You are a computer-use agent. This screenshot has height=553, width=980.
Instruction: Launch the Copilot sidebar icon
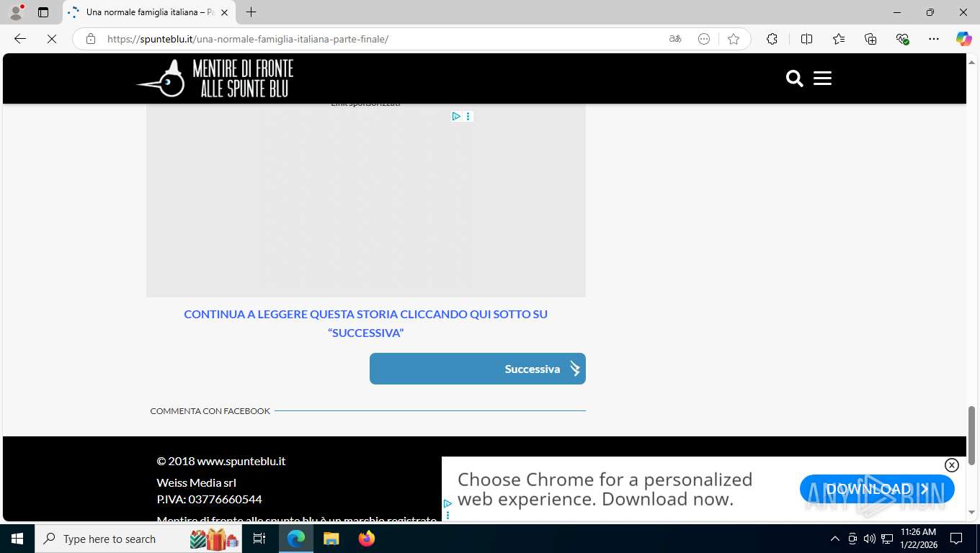963,39
